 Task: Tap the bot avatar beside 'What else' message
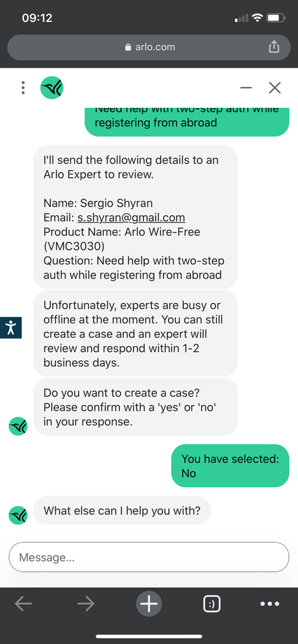18,515
